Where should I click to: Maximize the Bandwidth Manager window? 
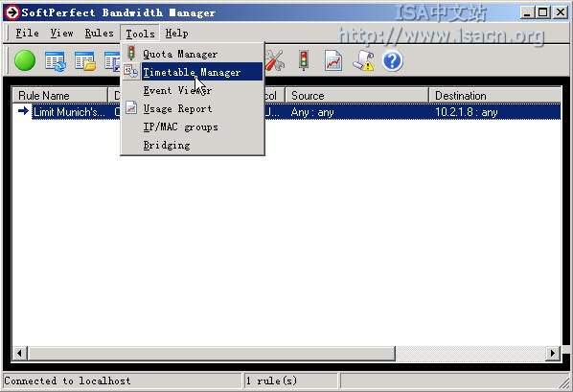coord(543,12)
